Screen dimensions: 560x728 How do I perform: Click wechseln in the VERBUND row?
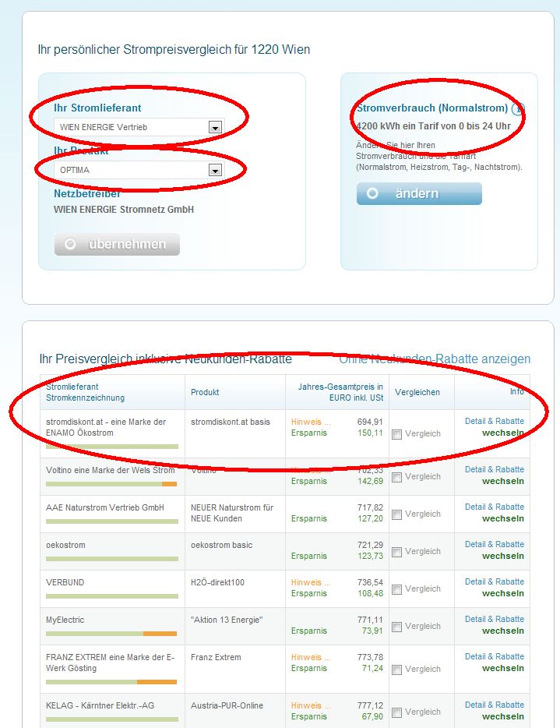click(x=503, y=593)
